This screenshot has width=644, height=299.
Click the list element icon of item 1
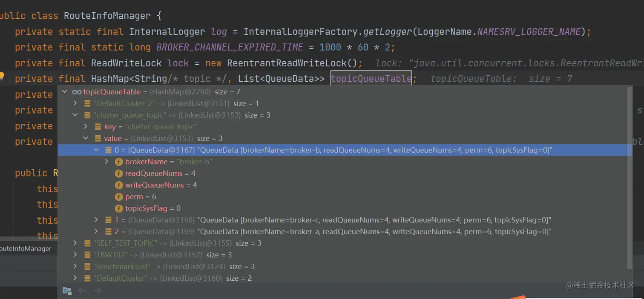pos(108,220)
